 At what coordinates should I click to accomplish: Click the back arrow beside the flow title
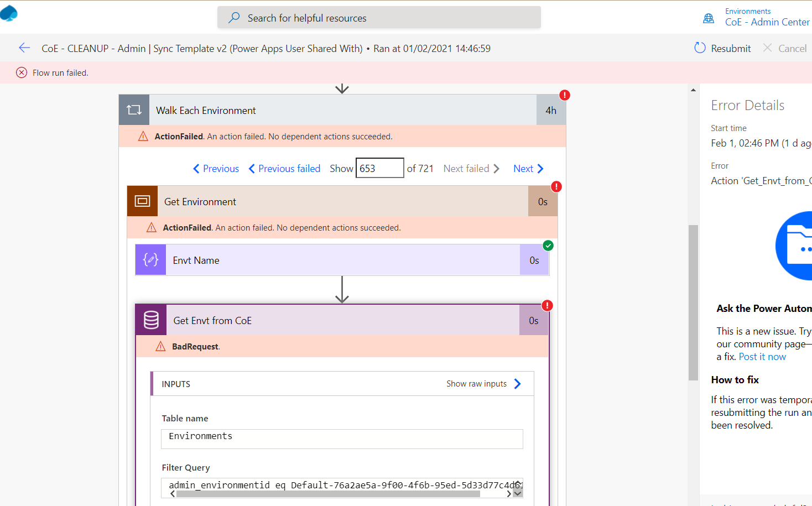click(24, 48)
